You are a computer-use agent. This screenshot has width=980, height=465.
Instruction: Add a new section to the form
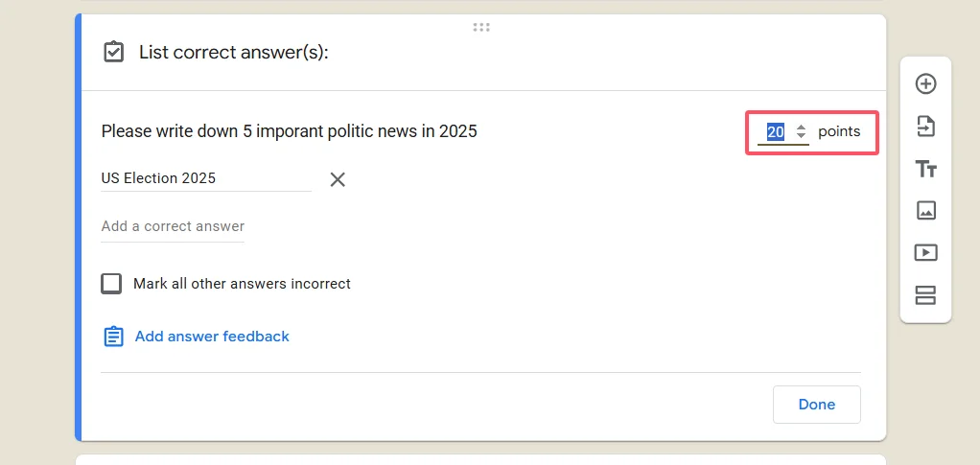point(925,295)
